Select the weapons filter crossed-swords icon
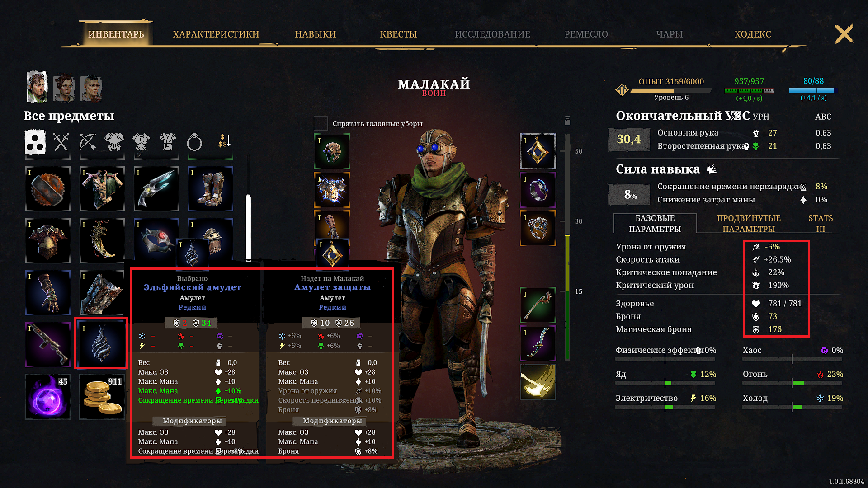The height and width of the screenshot is (488, 868). click(61, 142)
